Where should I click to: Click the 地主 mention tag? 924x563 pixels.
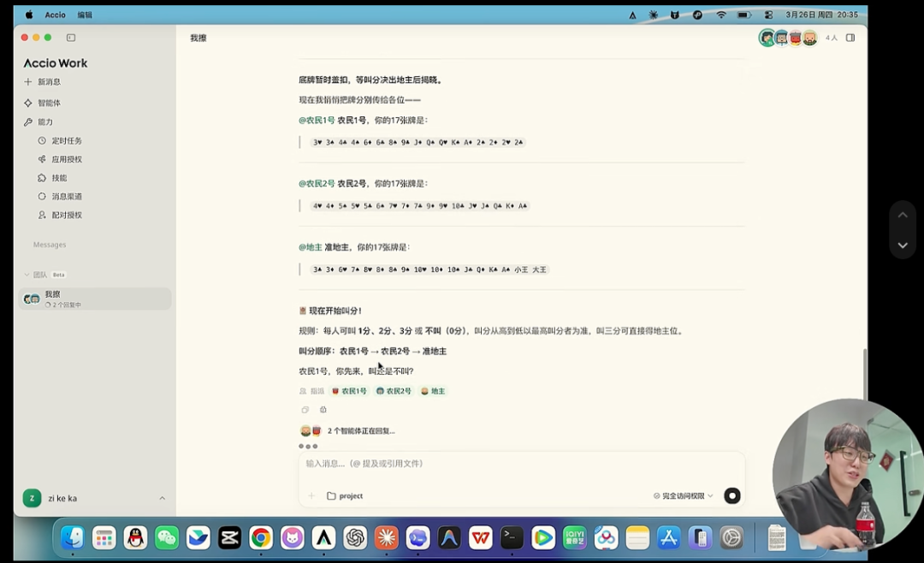click(x=432, y=391)
